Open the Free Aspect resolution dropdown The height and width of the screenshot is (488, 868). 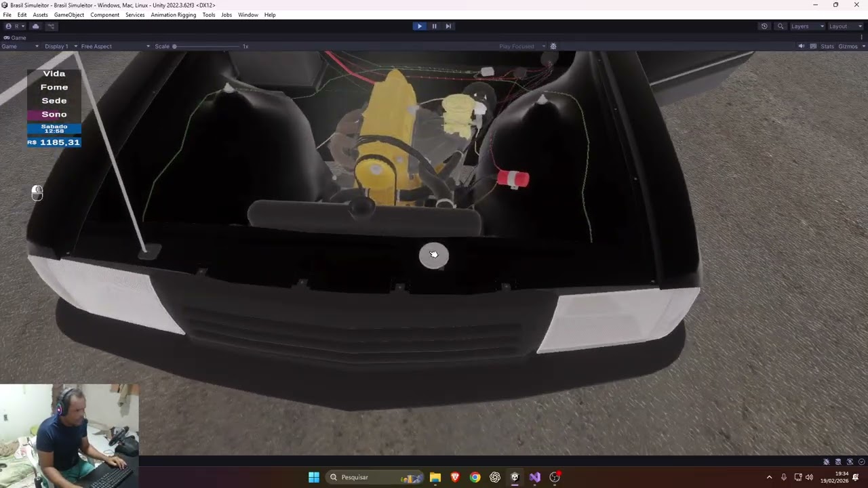(115, 46)
